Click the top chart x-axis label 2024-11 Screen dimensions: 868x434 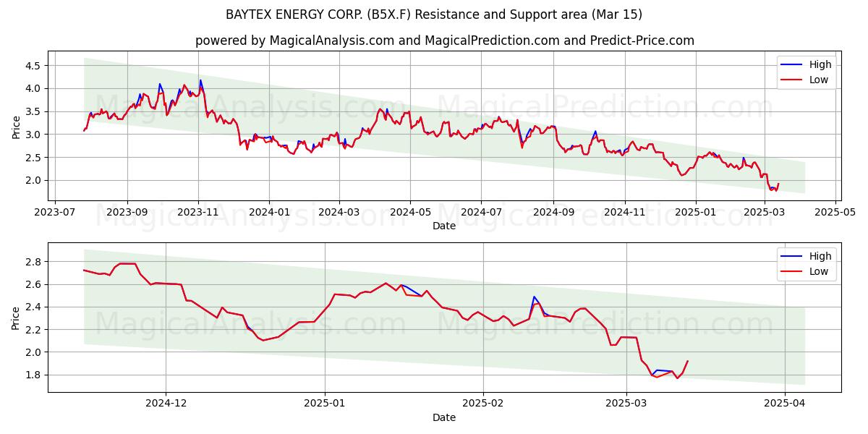coord(624,213)
